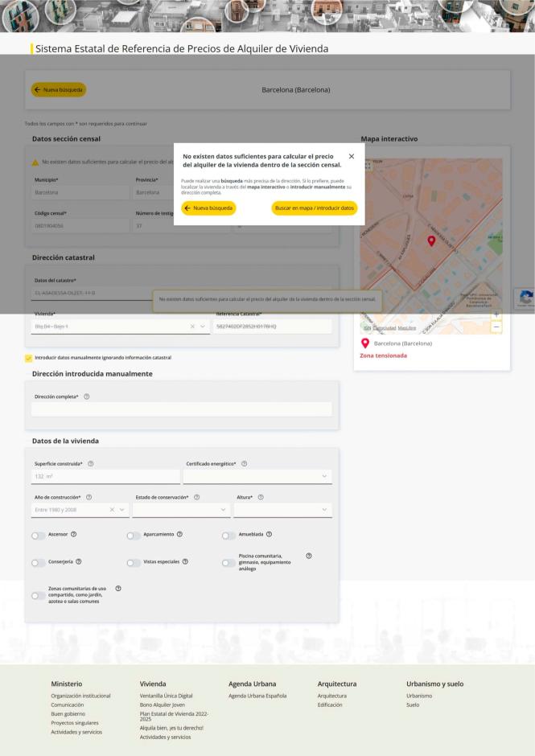The image size is (535, 756).
Task: Open the Año de construcción dropdown arrow
Action: [122, 510]
